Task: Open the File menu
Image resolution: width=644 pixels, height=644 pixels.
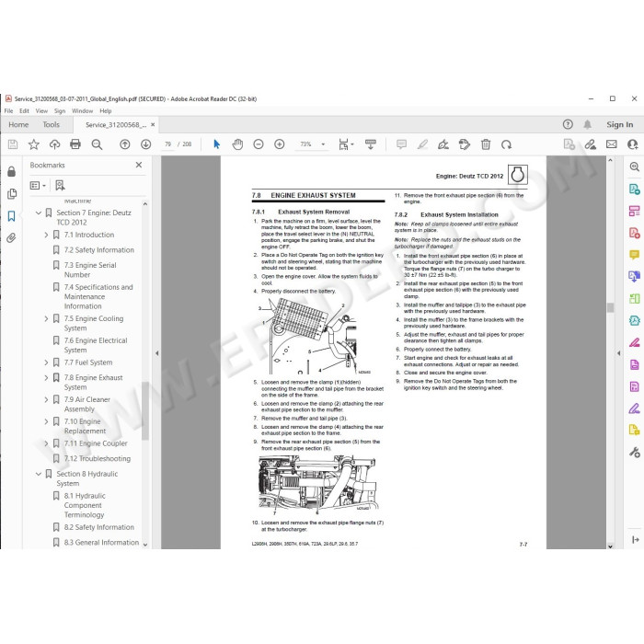Action: 8,111
